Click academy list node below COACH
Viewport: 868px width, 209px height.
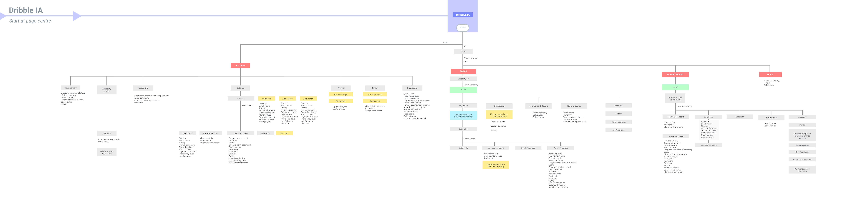pos(463,79)
